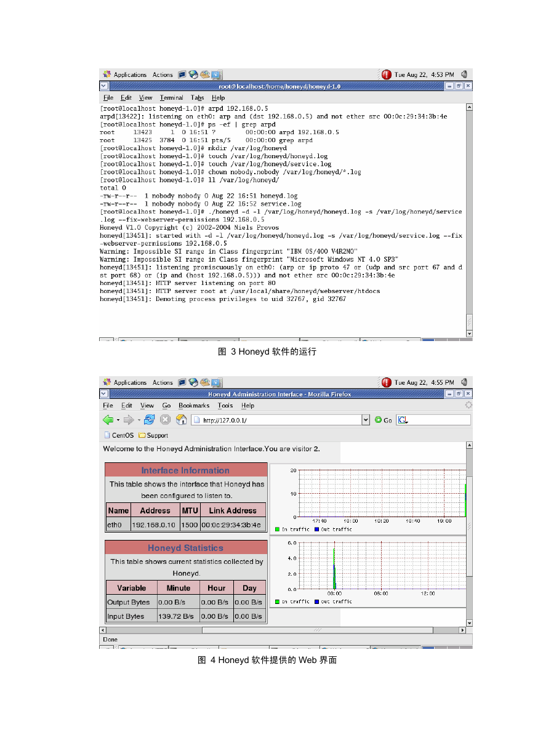Image resolution: width=535 pixels, height=756 pixels.
Task: Click the '1500' MTU cell
Action: pos(190,525)
